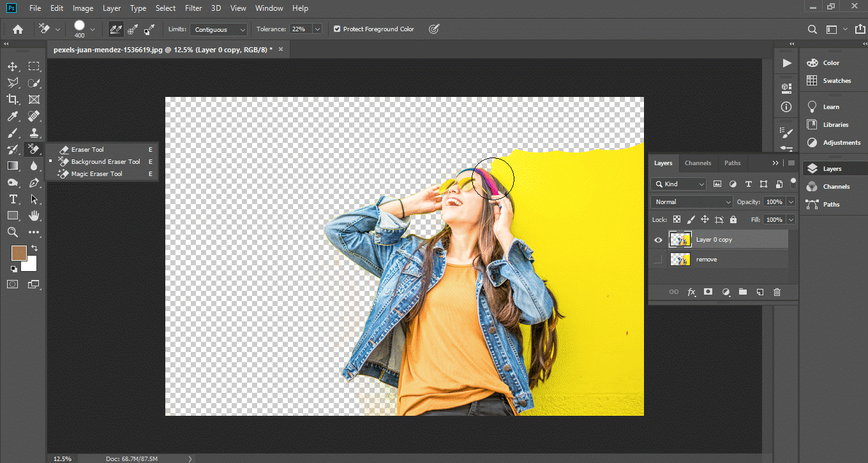Screen dimensions: 868x463
Task: Toggle Protect Foreground Color checkbox
Action: 337,29
